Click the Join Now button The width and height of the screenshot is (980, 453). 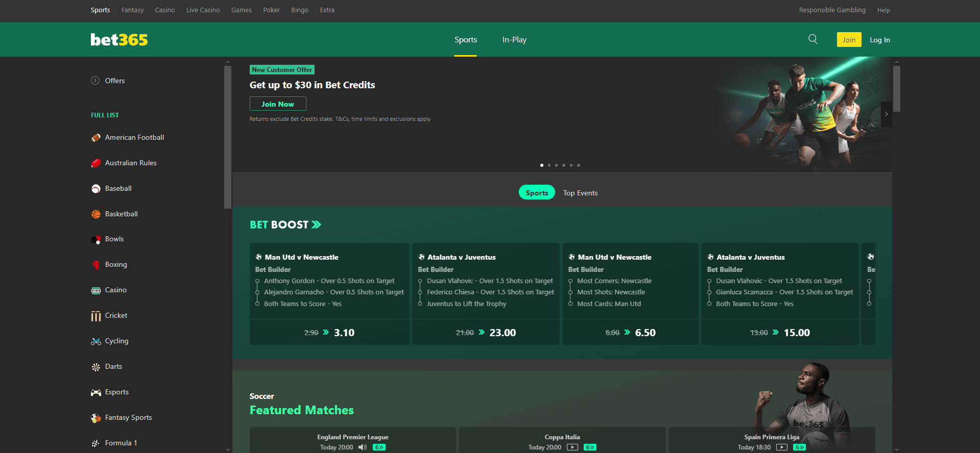tap(278, 104)
